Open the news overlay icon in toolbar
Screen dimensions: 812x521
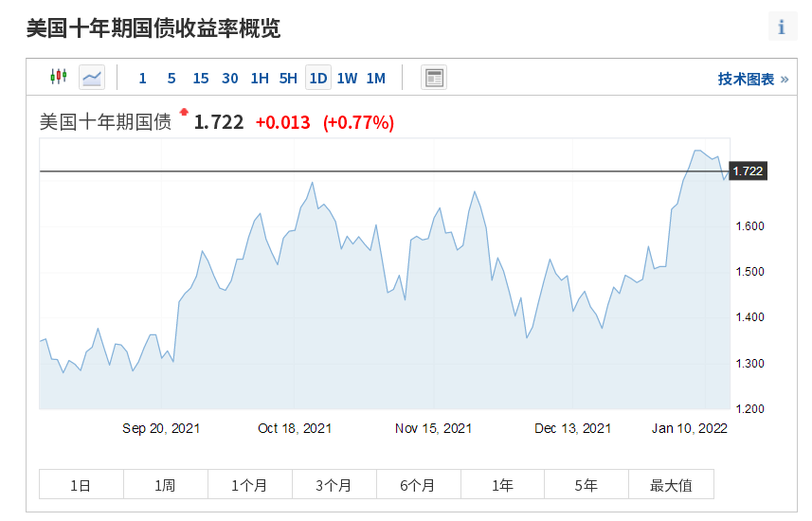point(434,78)
